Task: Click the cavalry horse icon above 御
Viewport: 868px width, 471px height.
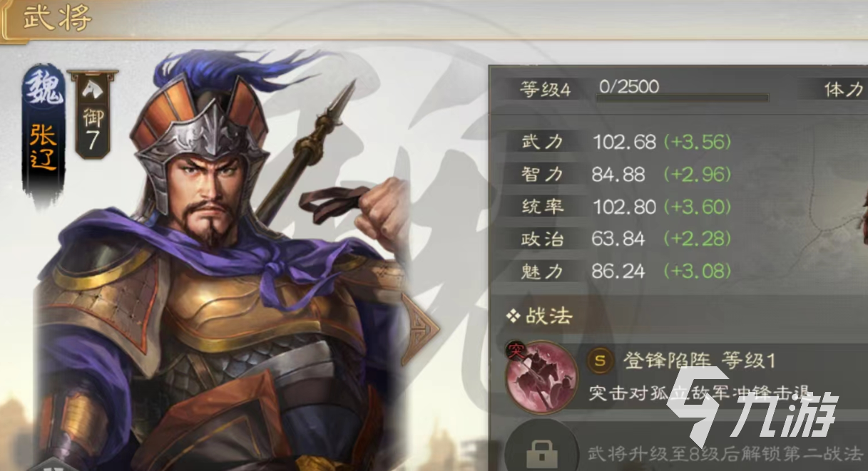Action: pyautogui.click(x=92, y=88)
